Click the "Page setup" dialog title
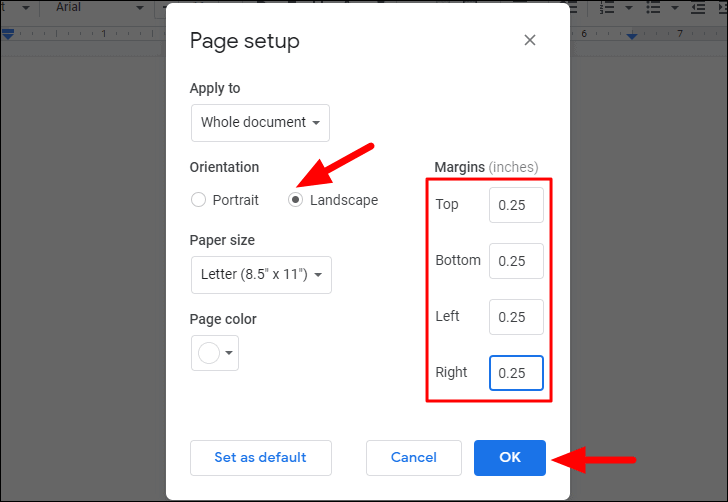Screen dimensions: 728x502 (x=245, y=41)
